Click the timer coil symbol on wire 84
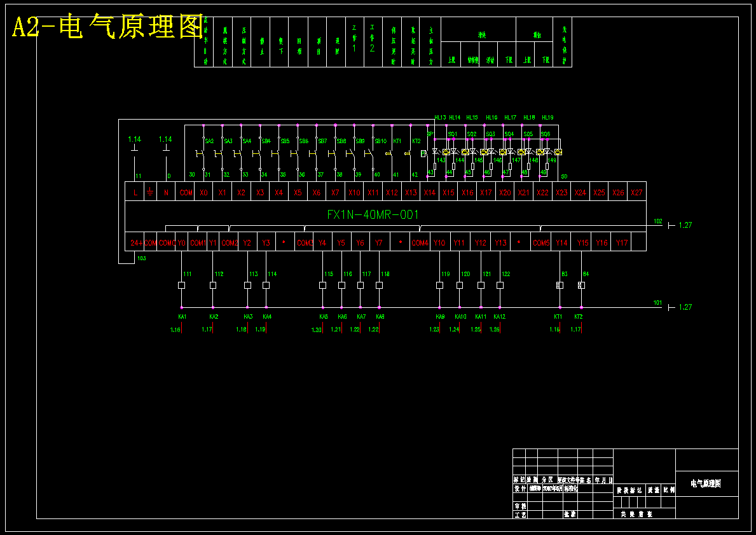Image resolution: width=756 pixels, height=535 pixels. (581, 286)
